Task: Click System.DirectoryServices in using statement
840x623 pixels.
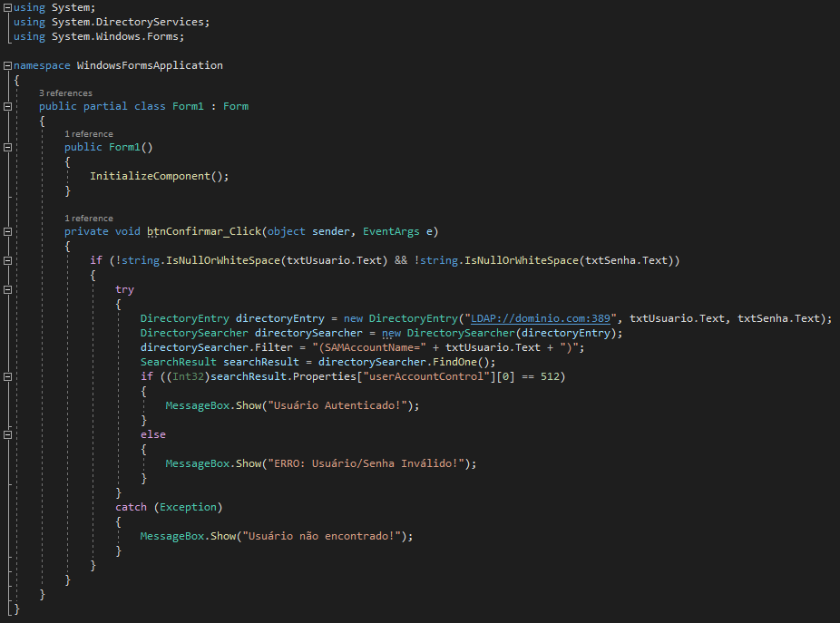Action: [130, 22]
